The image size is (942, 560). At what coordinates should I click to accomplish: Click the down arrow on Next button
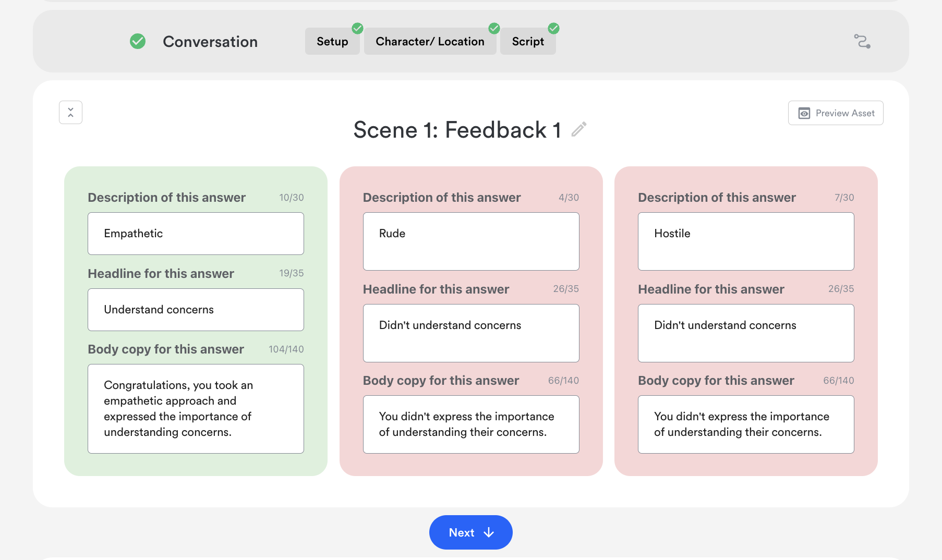[x=489, y=532]
